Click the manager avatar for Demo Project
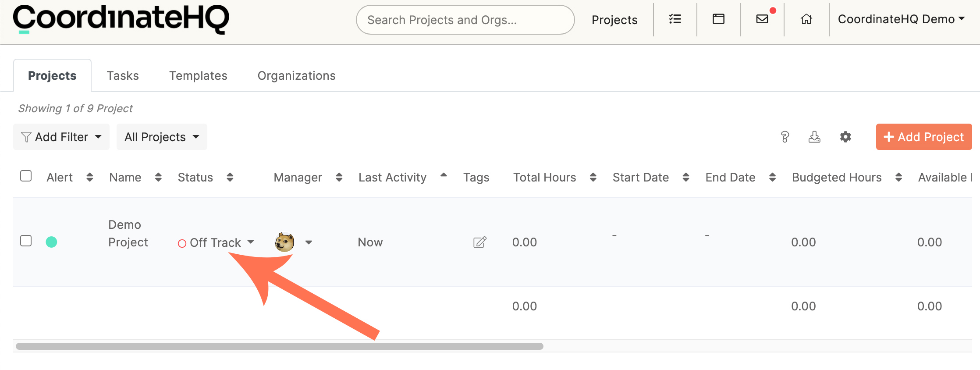Image resolution: width=980 pixels, height=370 pixels. tap(284, 242)
